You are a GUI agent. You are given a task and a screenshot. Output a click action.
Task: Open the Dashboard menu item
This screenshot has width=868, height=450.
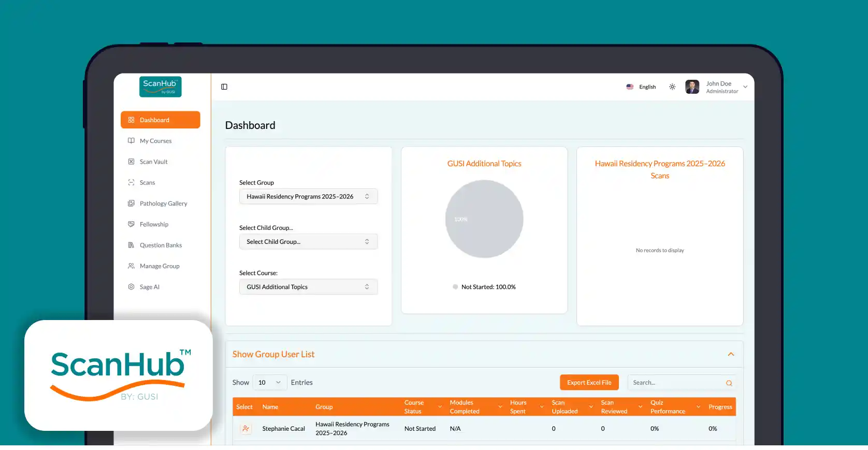pyautogui.click(x=161, y=120)
